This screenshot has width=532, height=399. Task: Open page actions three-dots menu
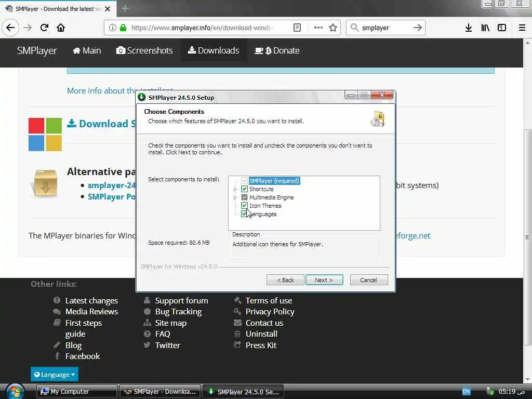click(x=318, y=28)
